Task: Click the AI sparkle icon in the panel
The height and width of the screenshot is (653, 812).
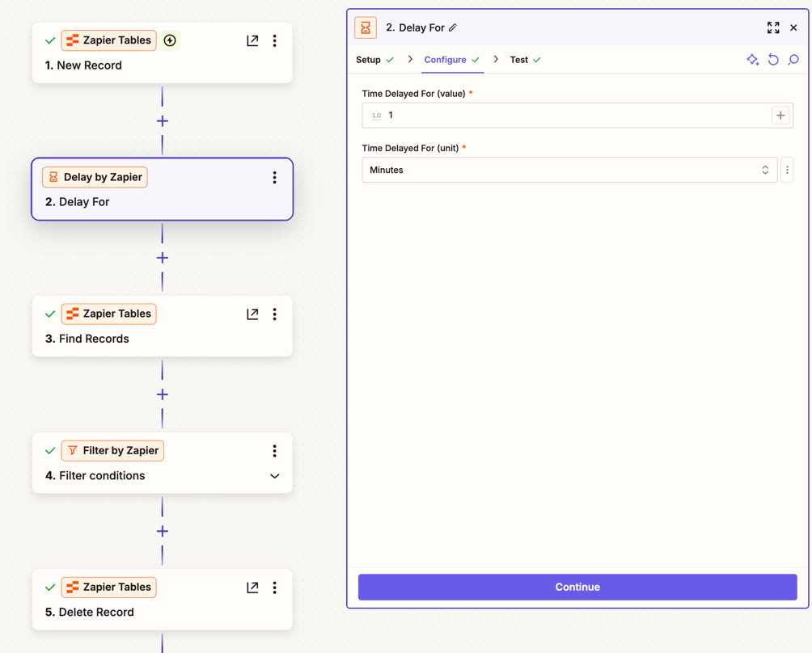Action: [752, 60]
